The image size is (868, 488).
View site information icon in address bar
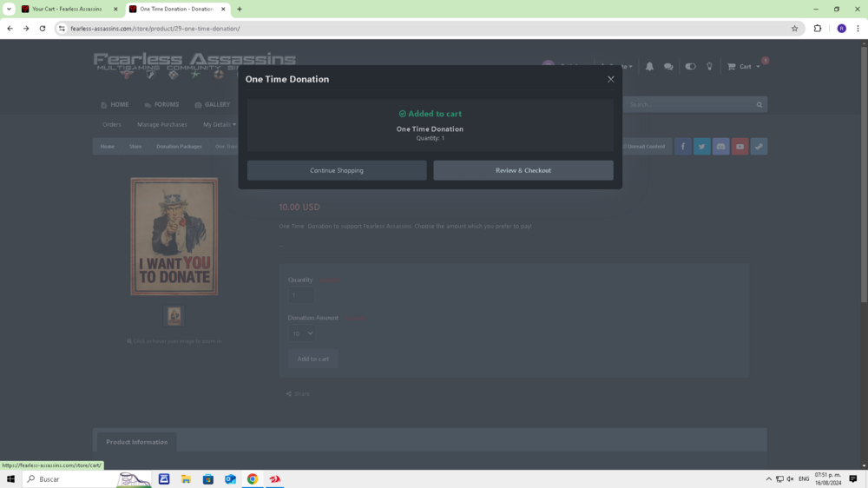(x=62, y=29)
